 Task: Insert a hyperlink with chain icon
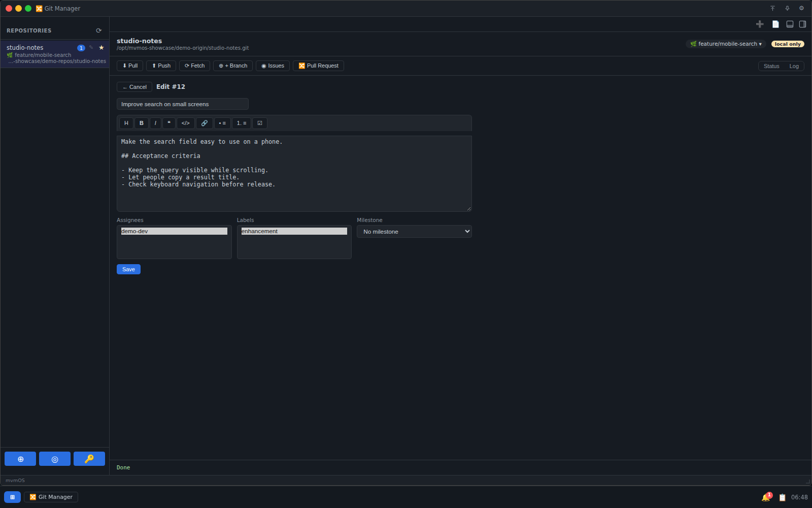(x=205, y=123)
